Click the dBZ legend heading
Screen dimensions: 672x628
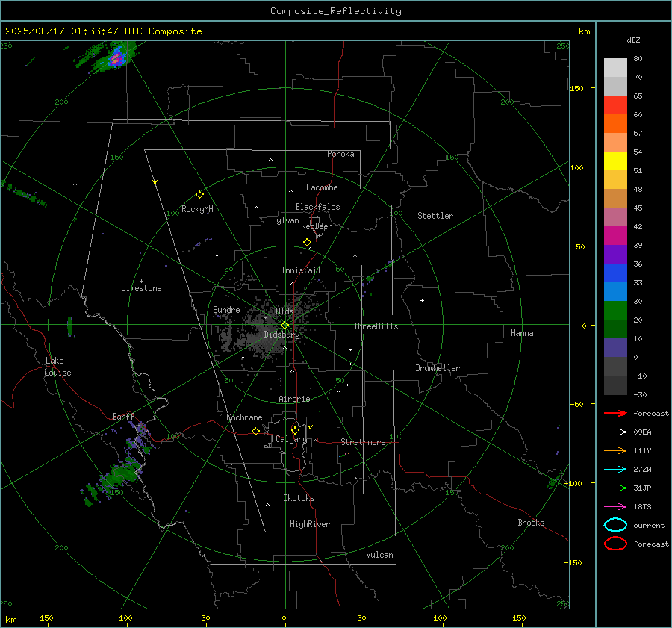point(633,40)
